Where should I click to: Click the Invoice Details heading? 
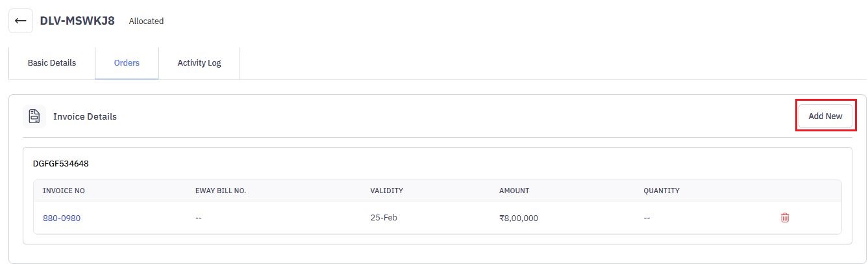tap(85, 116)
